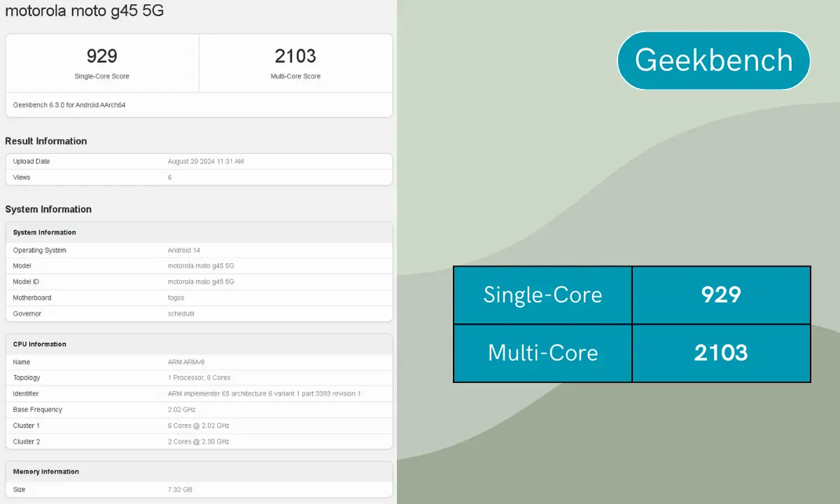Select the "Model" row label
Viewport: 840px width, 504px height.
(22, 266)
